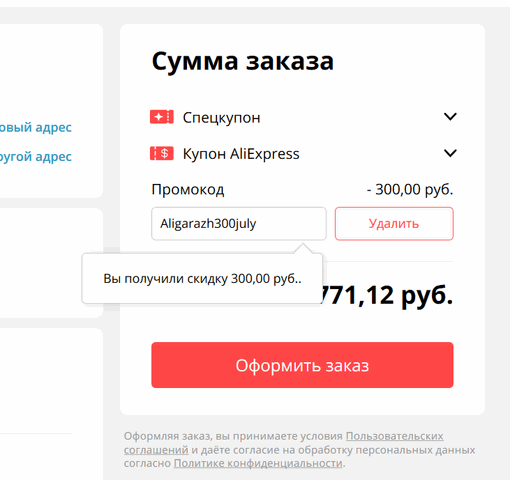Click the red Спецкупон ticket icon
The image size is (510, 480).
point(162,117)
